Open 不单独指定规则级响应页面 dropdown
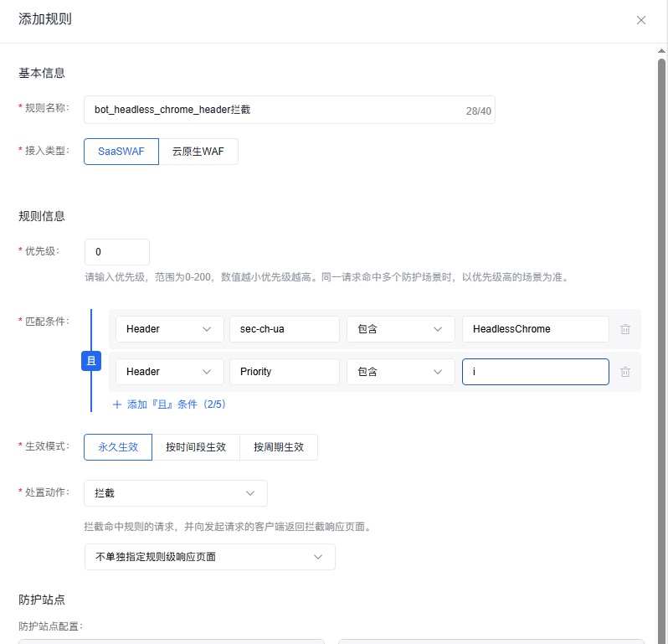The height and width of the screenshot is (644, 668). click(x=210, y=557)
